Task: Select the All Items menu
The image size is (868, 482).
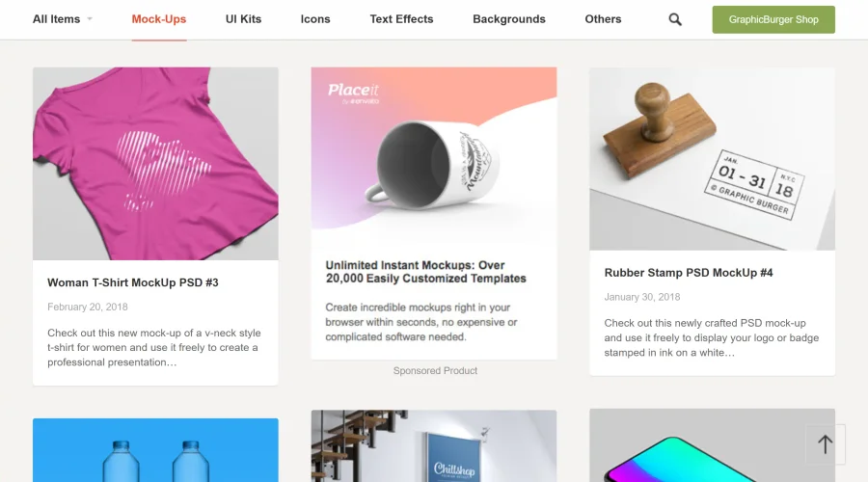Action: 57,19
